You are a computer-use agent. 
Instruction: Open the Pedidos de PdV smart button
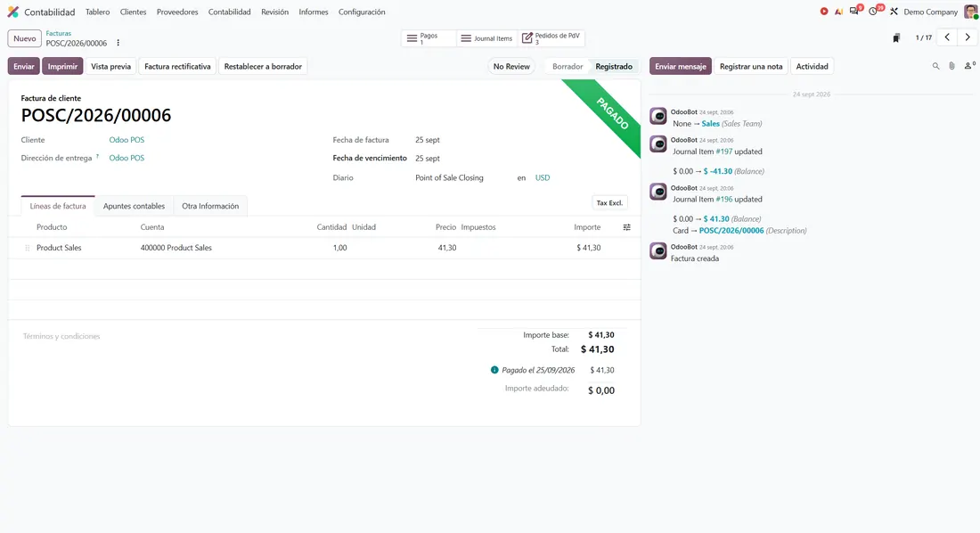click(551, 38)
